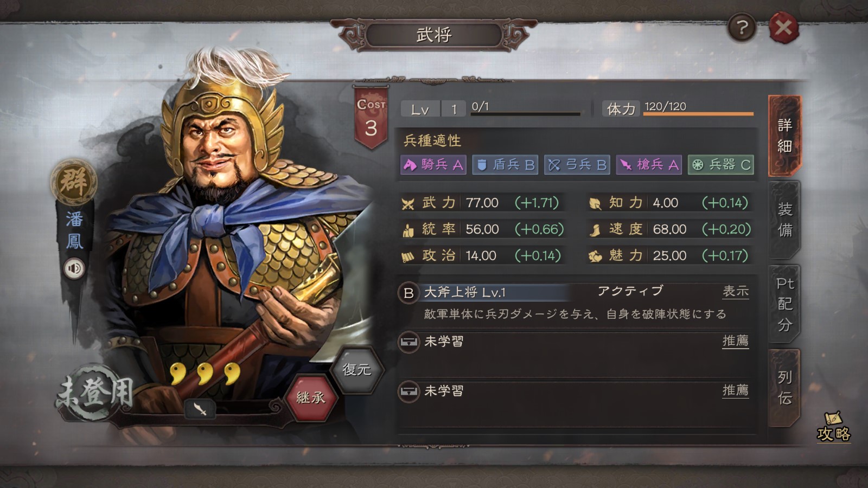
Task: Open the Pt配分 tab
Action: [784, 304]
